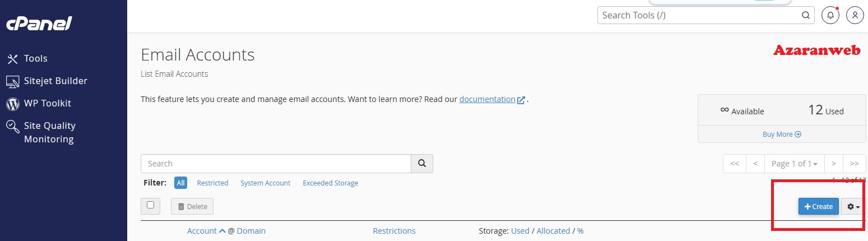The width and height of the screenshot is (868, 241).
Task: Click into the email accounts Search field
Action: coord(276,164)
